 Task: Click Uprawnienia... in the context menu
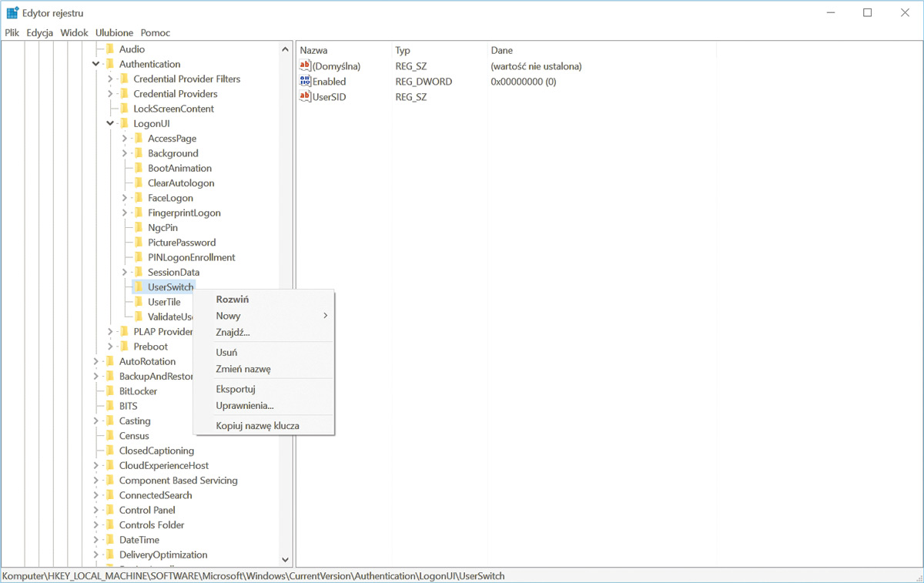pos(245,405)
